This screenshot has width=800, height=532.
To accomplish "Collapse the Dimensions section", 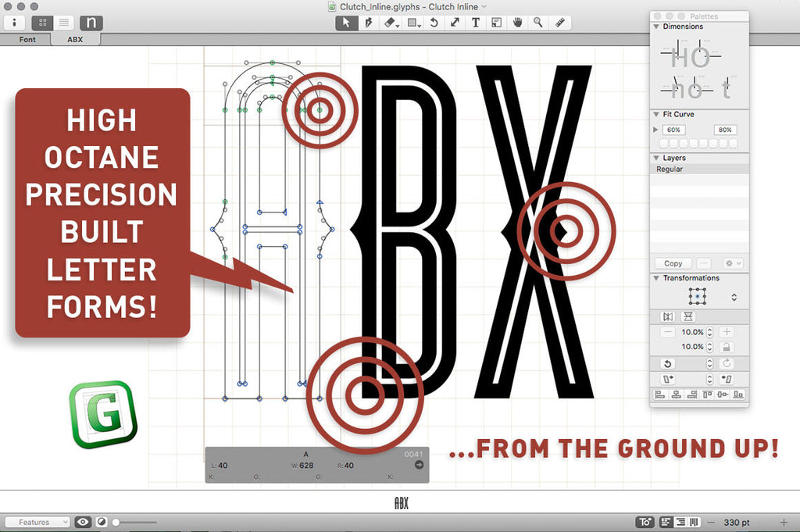I will (x=656, y=27).
